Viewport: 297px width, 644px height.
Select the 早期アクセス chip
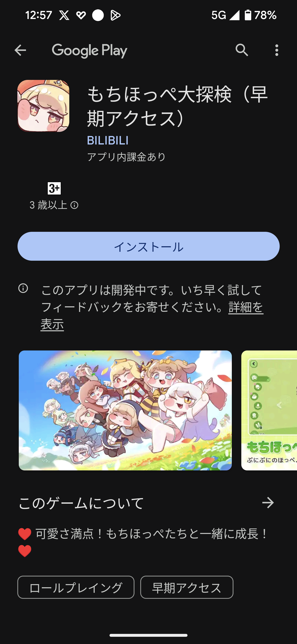187,587
